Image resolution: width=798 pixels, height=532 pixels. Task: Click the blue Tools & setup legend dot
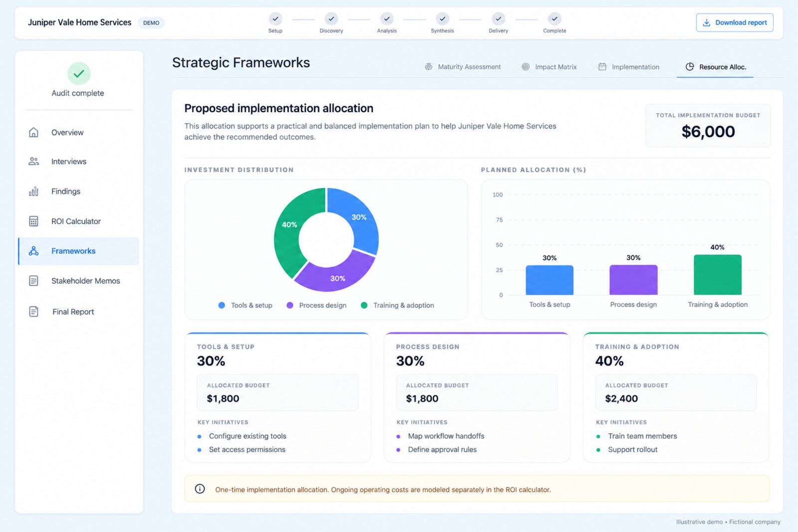(221, 305)
